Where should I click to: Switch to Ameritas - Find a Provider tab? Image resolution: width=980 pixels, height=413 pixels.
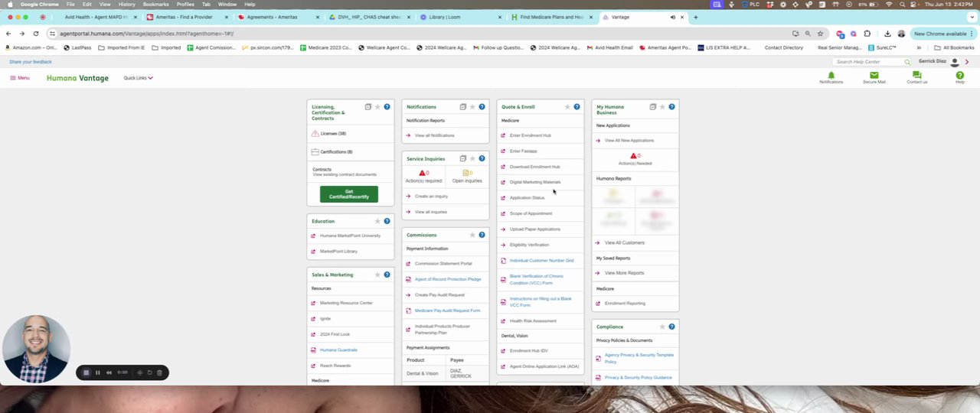click(184, 17)
